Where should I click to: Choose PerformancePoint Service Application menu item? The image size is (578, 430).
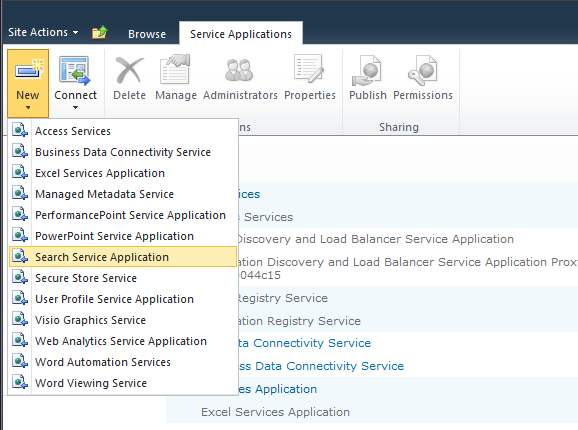(123, 215)
